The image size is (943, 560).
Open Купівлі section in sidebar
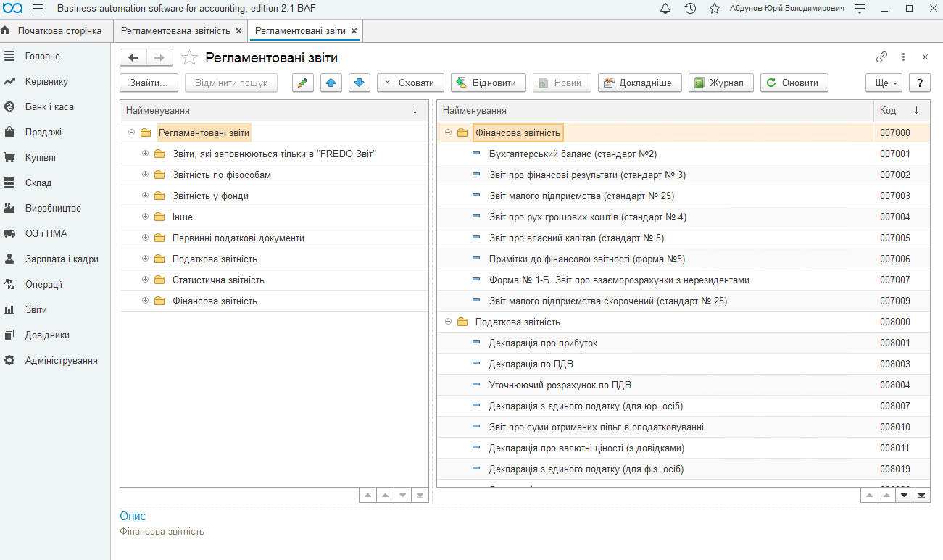[x=40, y=157]
